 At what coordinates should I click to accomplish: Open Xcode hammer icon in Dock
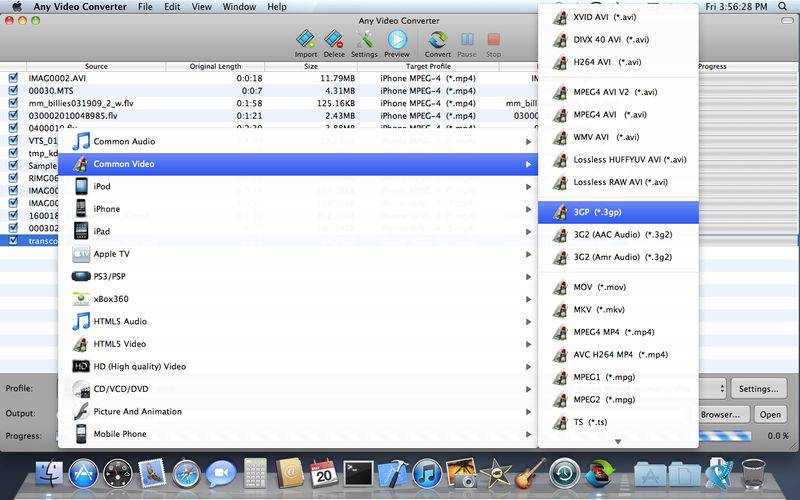pos(393,473)
